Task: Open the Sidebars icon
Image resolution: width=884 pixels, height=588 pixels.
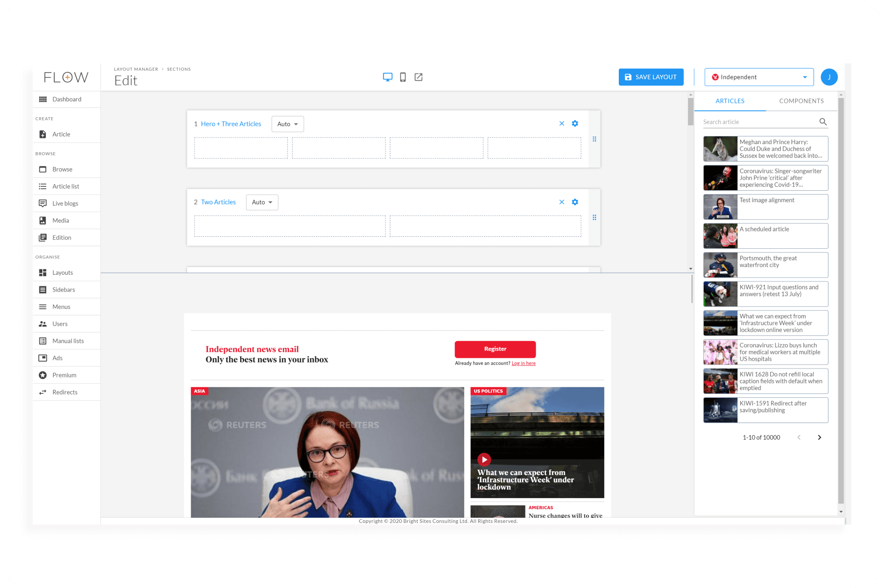Action: 43,290
